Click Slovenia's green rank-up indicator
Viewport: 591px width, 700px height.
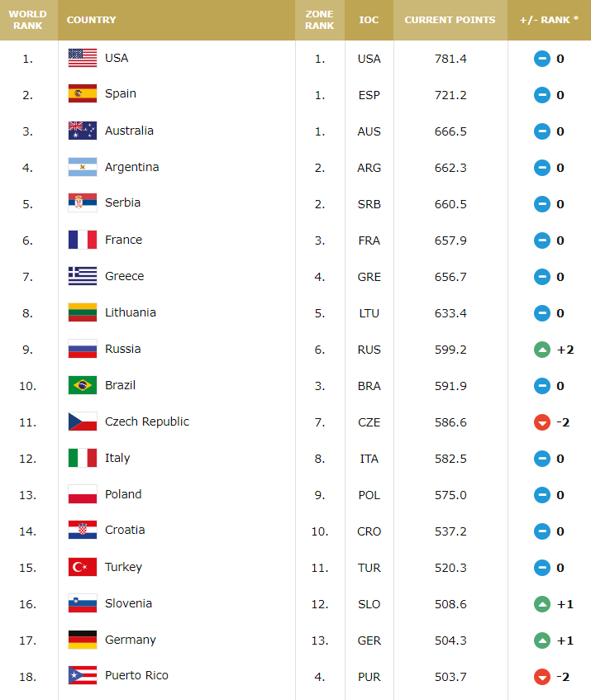[x=542, y=604]
